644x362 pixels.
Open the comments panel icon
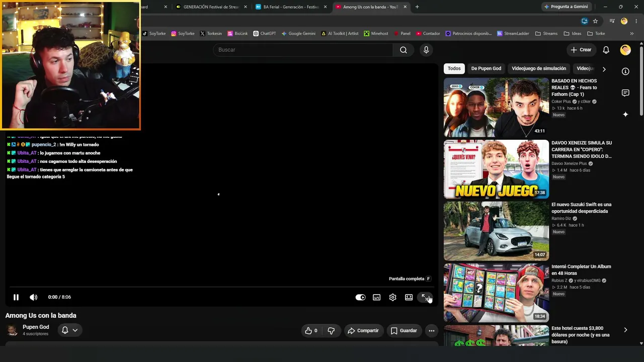pos(625,93)
